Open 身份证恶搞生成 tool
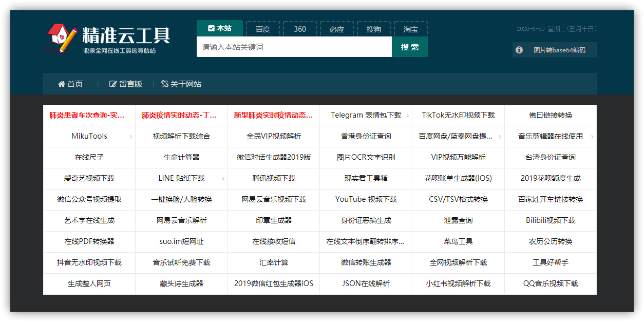This screenshot has width=644, height=322. tap(366, 221)
